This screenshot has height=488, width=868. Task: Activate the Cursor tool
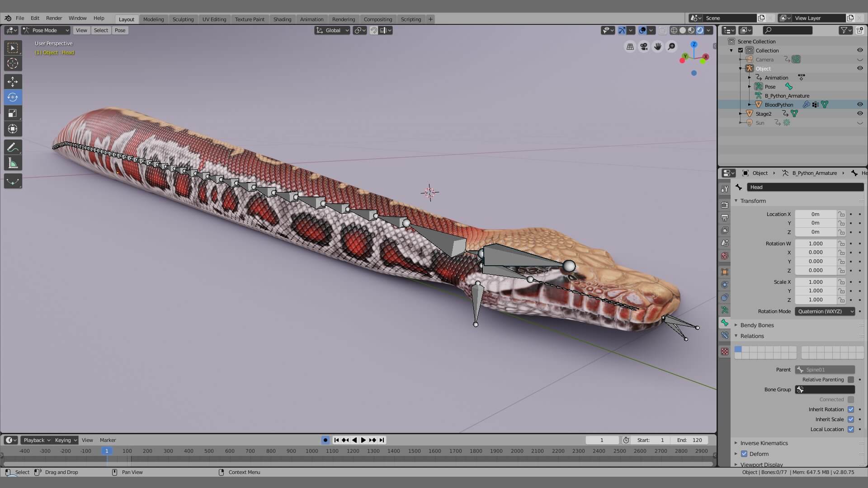[13, 64]
